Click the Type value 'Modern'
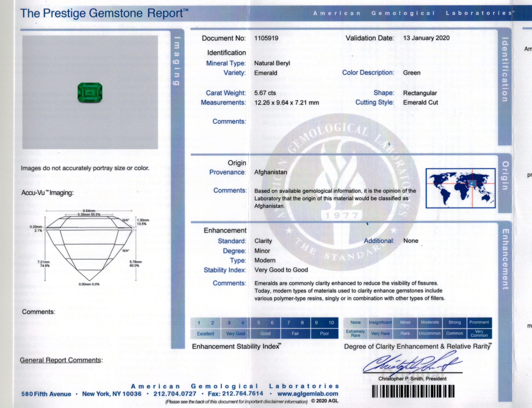This screenshot has width=532, height=408. (265, 260)
